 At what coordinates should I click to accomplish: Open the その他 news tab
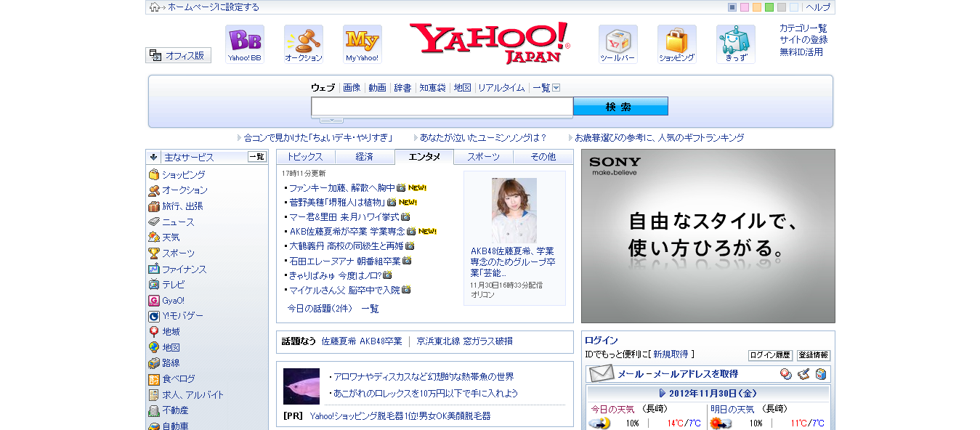[543, 157]
